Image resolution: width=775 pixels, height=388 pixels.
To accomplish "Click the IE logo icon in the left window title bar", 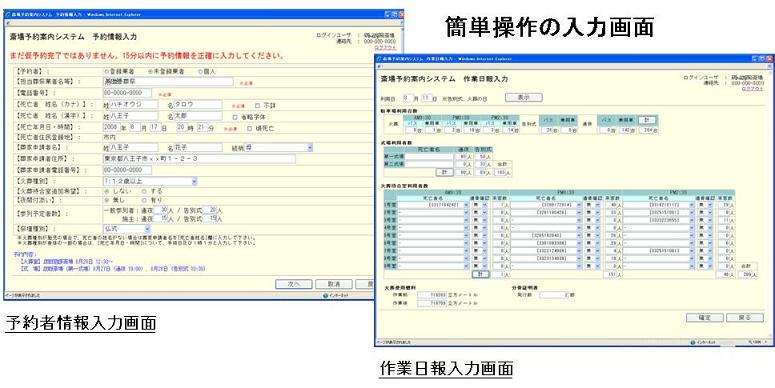I will [8, 14].
